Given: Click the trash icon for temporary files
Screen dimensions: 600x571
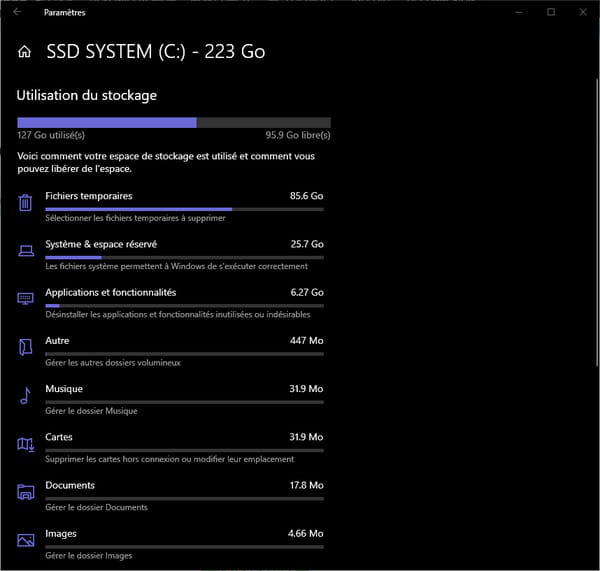Looking at the screenshot, I should point(25,202).
